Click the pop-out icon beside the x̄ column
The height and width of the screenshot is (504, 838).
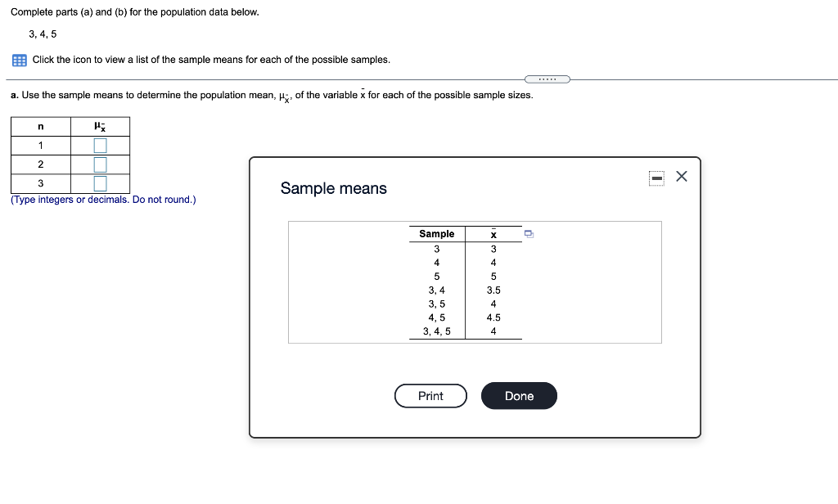click(529, 234)
